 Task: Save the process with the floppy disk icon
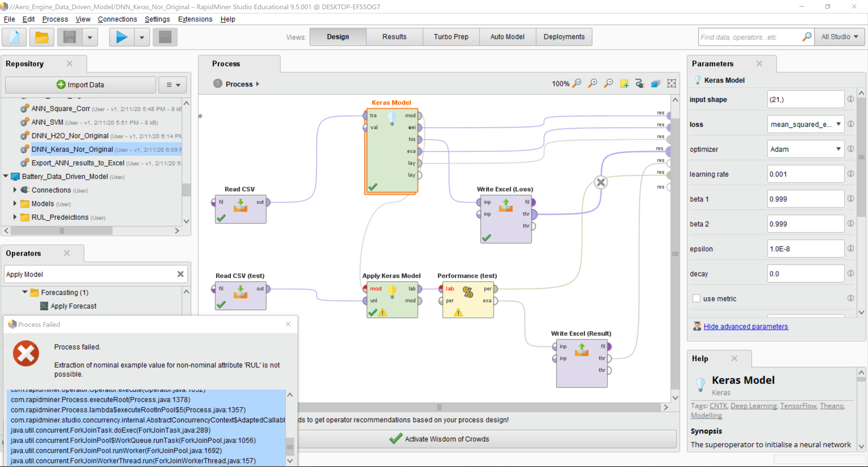pos(69,37)
